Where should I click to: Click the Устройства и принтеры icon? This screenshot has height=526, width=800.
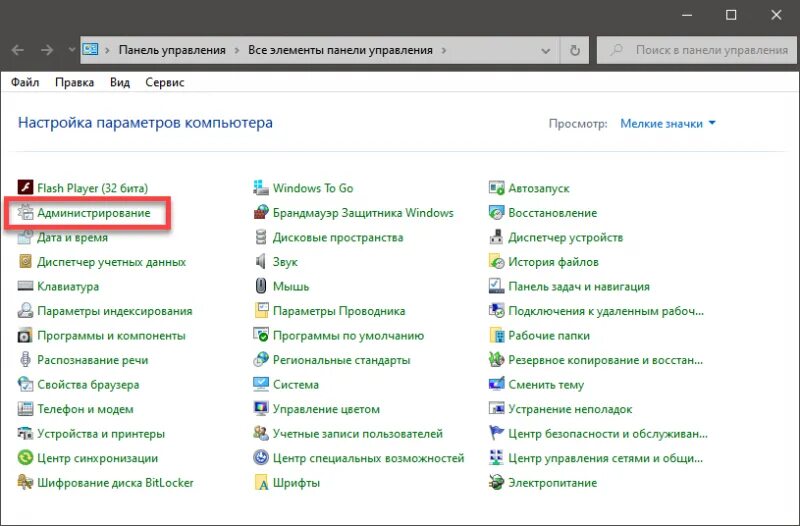pyautogui.click(x=25, y=433)
